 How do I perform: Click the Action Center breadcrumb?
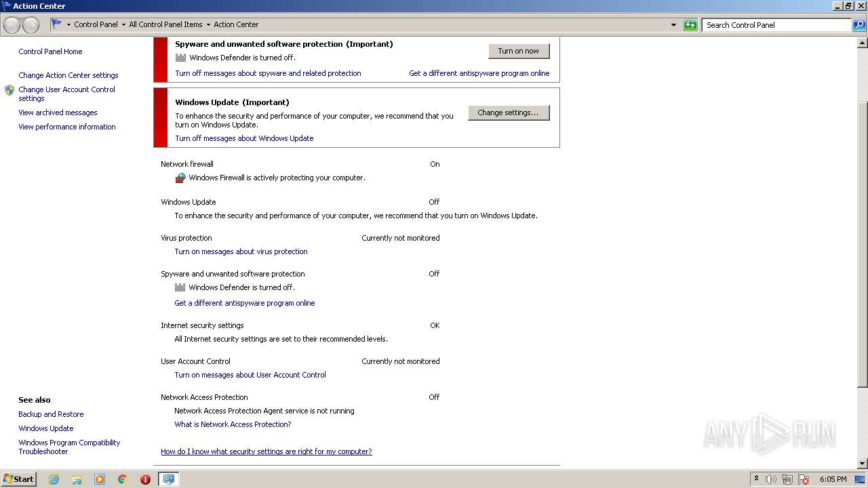tap(236, 24)
